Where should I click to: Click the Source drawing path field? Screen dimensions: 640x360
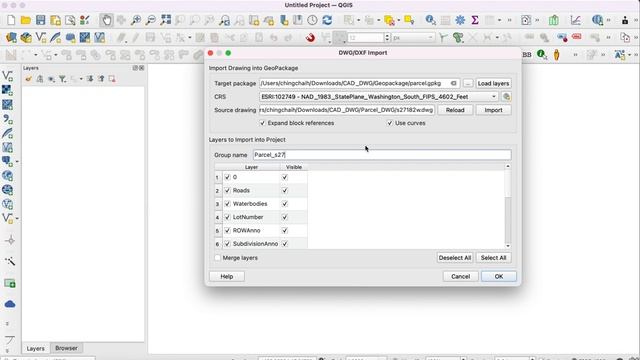[x=347, y=110]
